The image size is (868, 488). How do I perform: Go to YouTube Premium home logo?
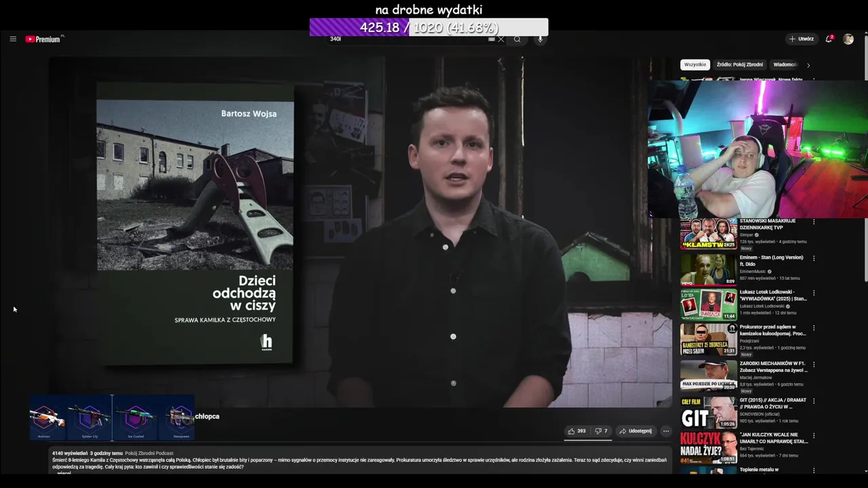coord(44,39)
